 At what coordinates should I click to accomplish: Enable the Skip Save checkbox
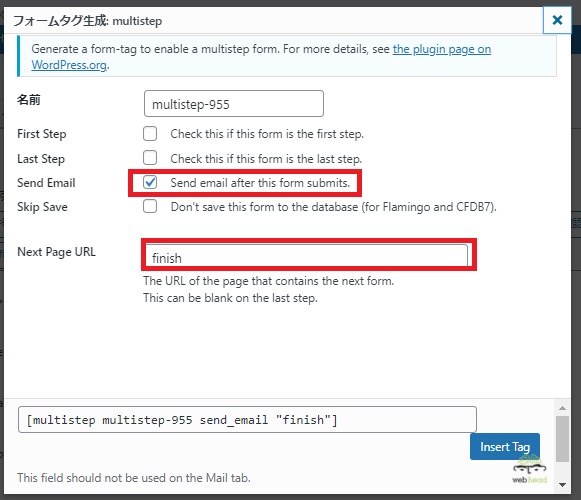[x=150, y=206]
